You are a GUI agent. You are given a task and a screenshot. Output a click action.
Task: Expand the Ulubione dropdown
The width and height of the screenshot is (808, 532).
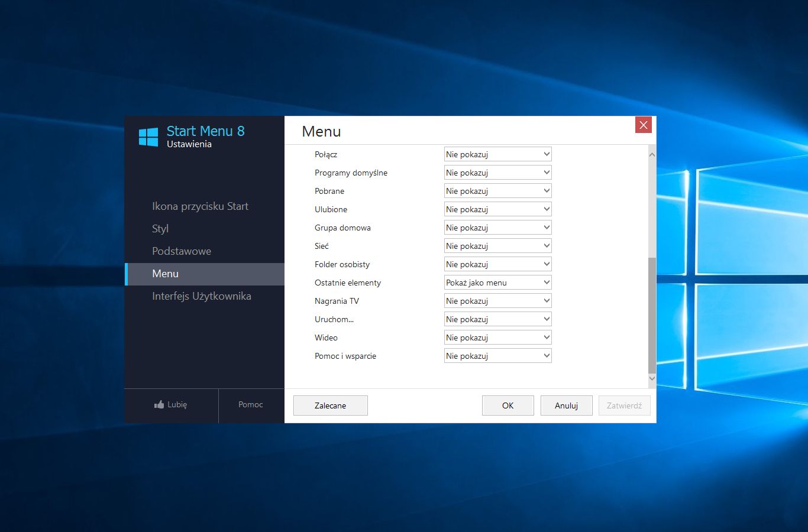click(497, 209)
